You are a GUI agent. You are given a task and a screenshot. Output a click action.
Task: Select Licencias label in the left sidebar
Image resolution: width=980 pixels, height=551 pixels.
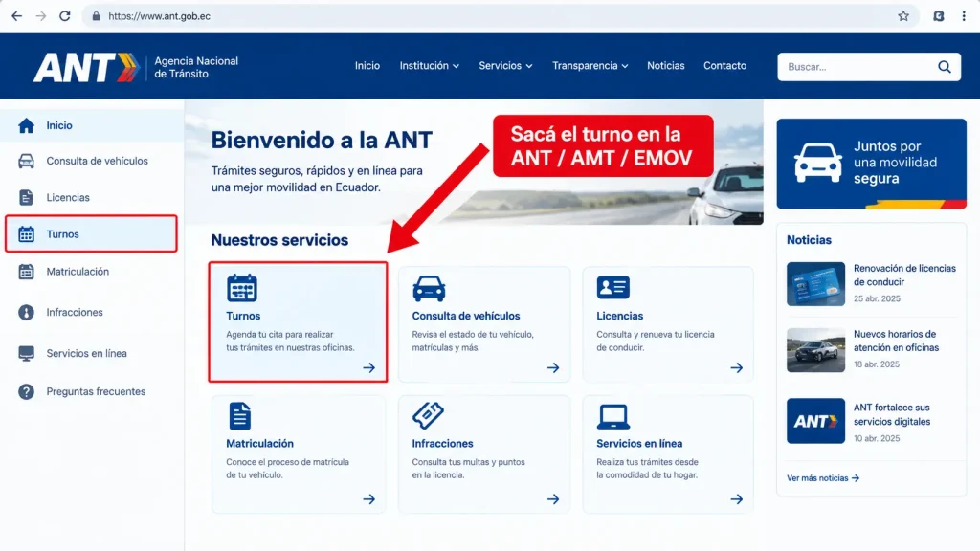coord(68,197)
